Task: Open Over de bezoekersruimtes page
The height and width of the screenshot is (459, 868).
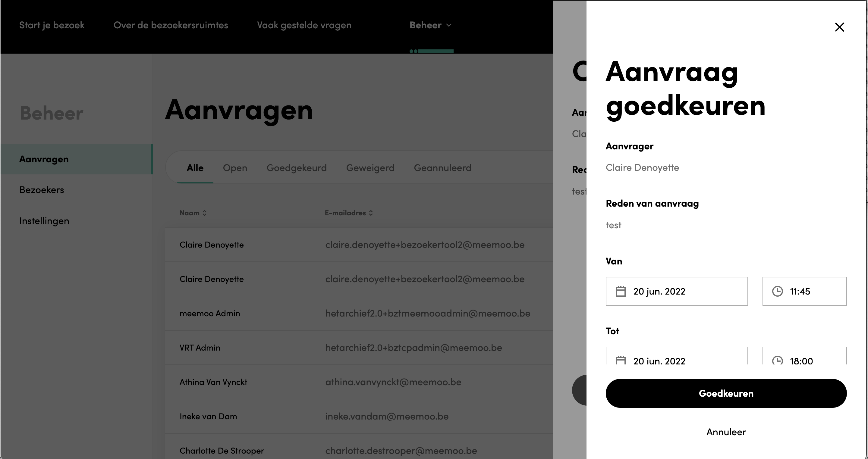Action: tap(171, 25)
